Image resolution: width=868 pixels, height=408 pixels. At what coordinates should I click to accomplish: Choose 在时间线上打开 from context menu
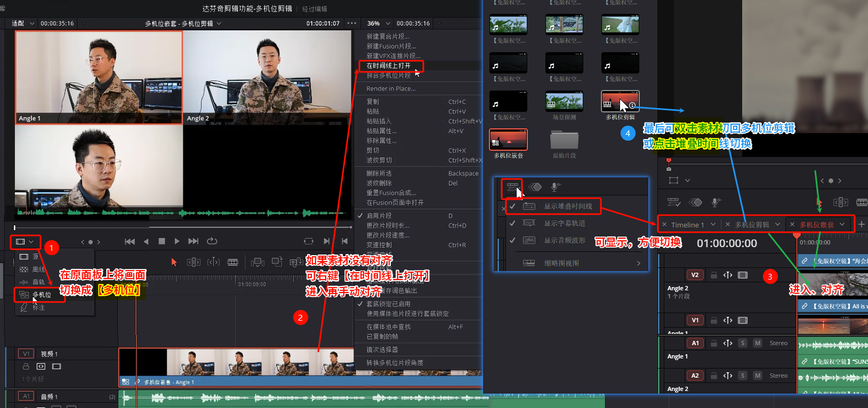coord(389,66)
